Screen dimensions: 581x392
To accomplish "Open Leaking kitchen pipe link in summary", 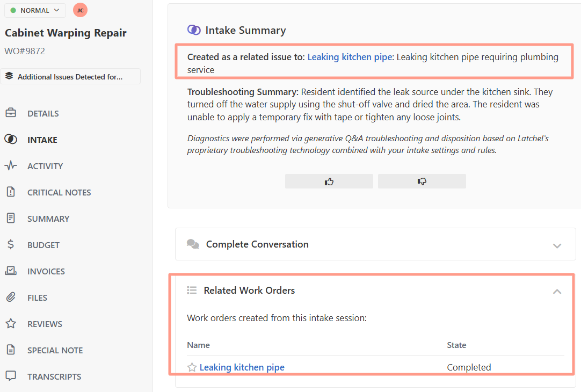I will coord(350,57).
